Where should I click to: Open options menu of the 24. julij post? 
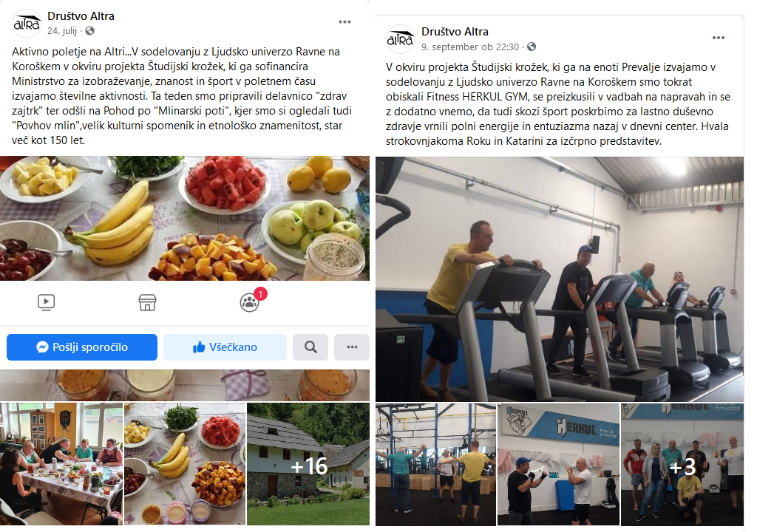click(344, 21)
